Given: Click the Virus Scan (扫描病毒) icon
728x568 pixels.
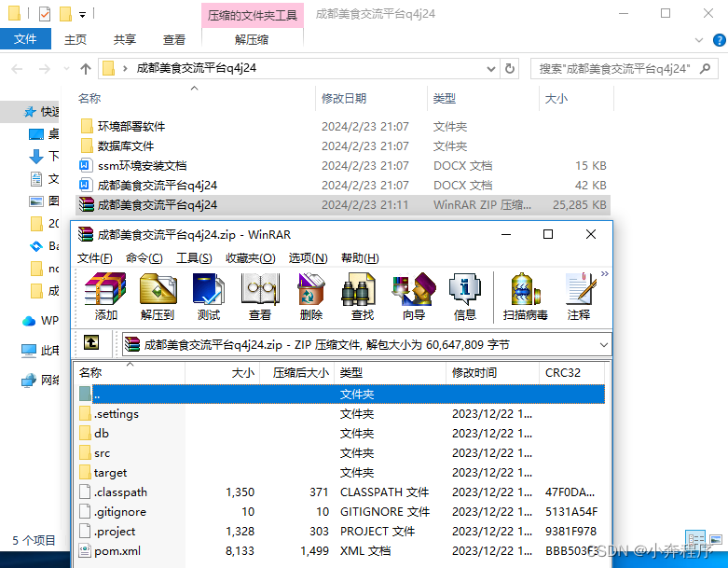Looking at the screenshot, I should (x=525, y=297).
